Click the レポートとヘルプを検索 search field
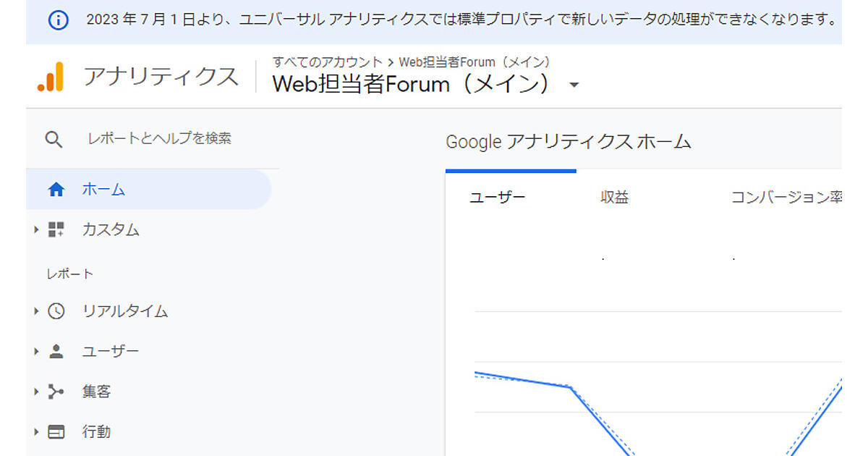 tap(160, 139)
